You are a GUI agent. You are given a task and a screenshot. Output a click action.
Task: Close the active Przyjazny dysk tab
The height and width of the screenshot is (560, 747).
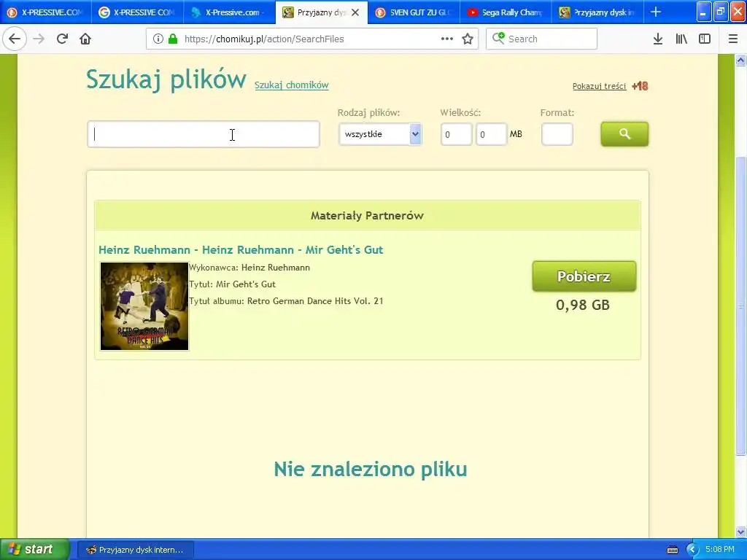[355, 12]
